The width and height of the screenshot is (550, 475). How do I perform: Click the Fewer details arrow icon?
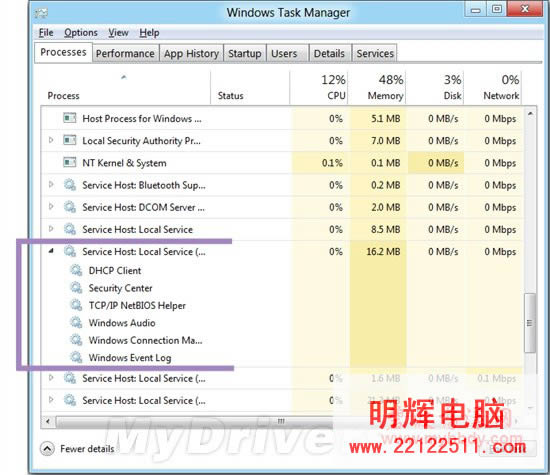pyautogui.click(x=47, y=448)
